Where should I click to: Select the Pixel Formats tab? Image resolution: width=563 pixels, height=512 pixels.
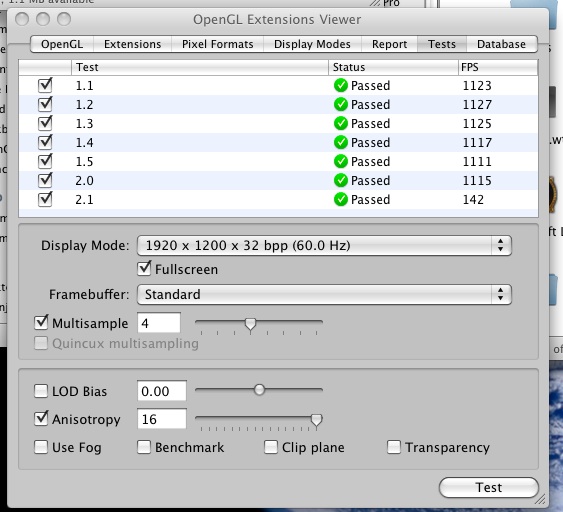point(218,44)
